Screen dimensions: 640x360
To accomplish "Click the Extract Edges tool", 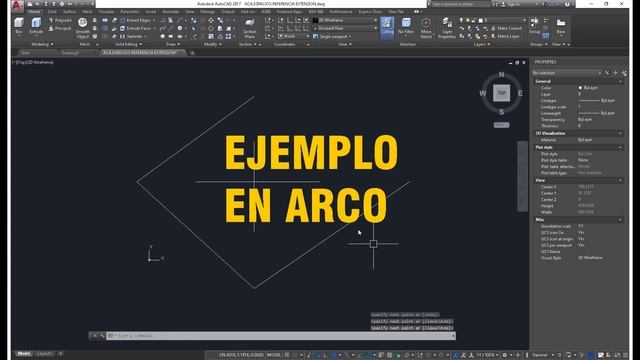I will tap(136, 20).
